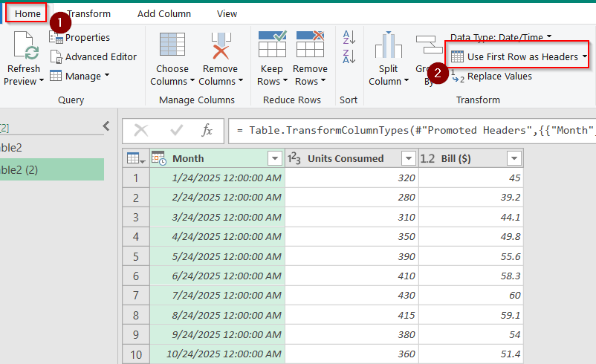Screen dimensions: 596x364
Task: Click the Replace Values icon
Action: point(458,76)
